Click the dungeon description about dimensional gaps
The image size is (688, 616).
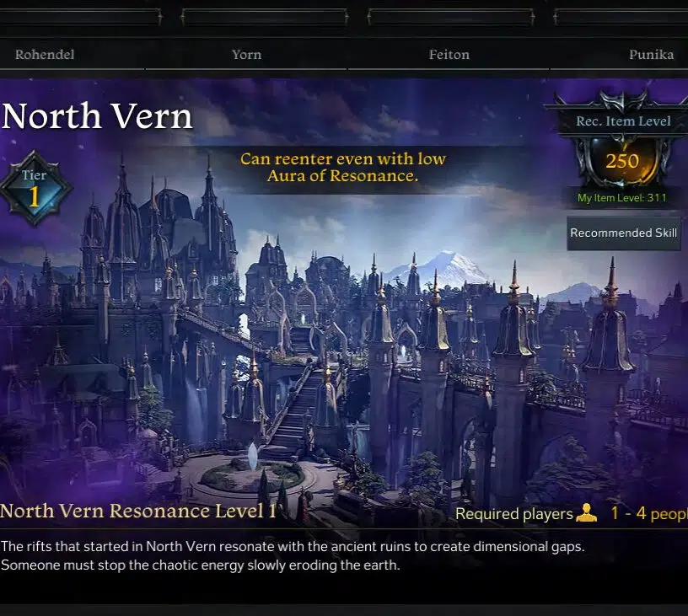[293, 556]
